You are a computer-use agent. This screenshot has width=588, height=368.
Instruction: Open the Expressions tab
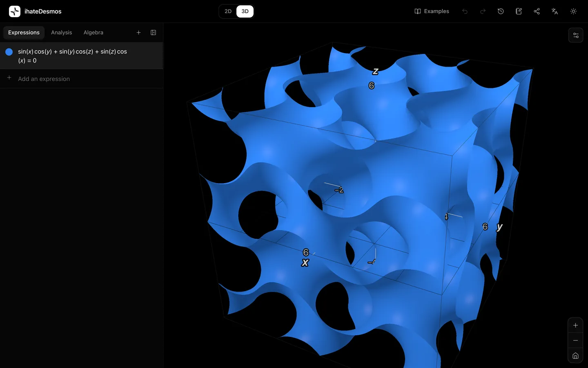(24, 33)
